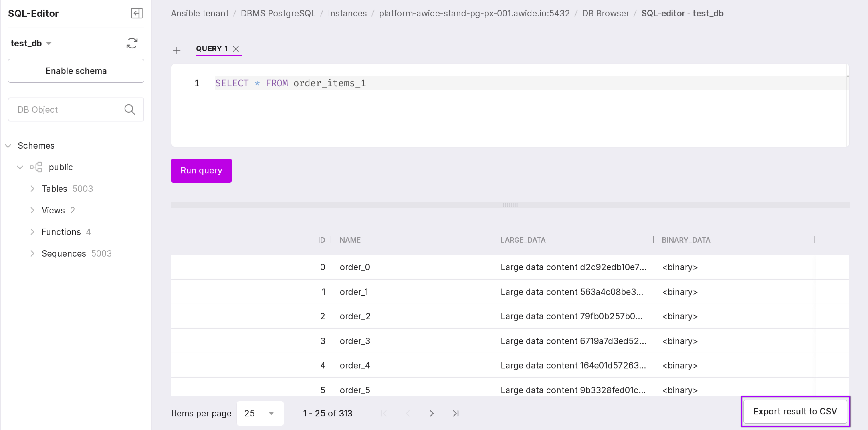Click the public schema icon
This screenshot has width=868, height=430.
(x=36, y=167)
